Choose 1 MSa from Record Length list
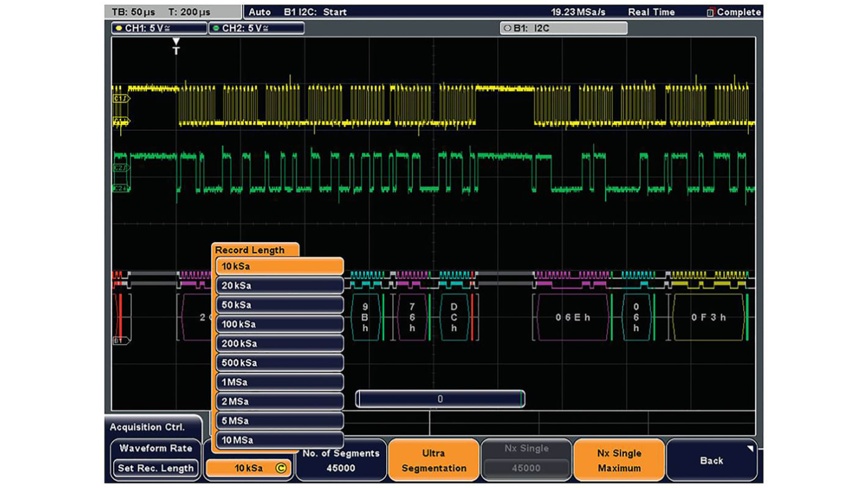 tap(279, 382)
